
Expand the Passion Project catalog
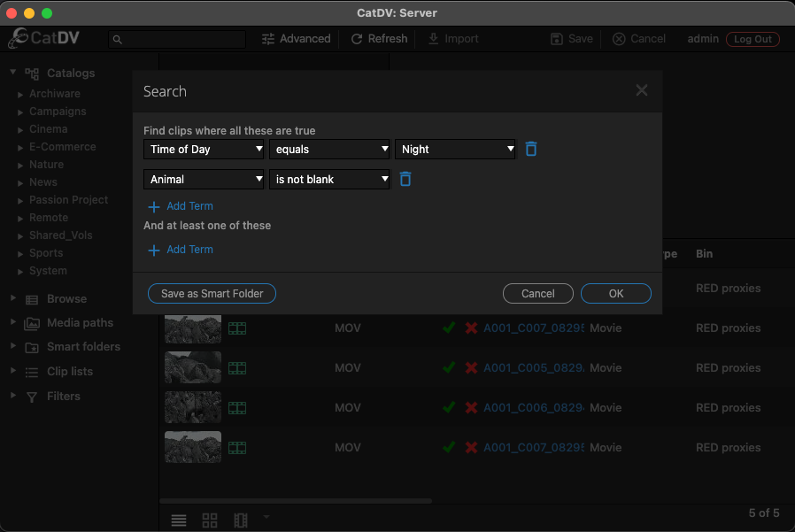20,201
